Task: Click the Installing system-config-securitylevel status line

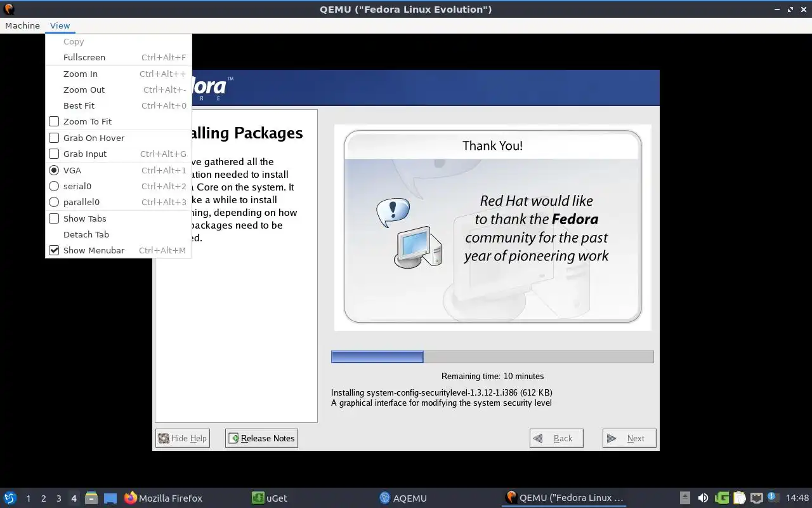Action: [442, 392]
